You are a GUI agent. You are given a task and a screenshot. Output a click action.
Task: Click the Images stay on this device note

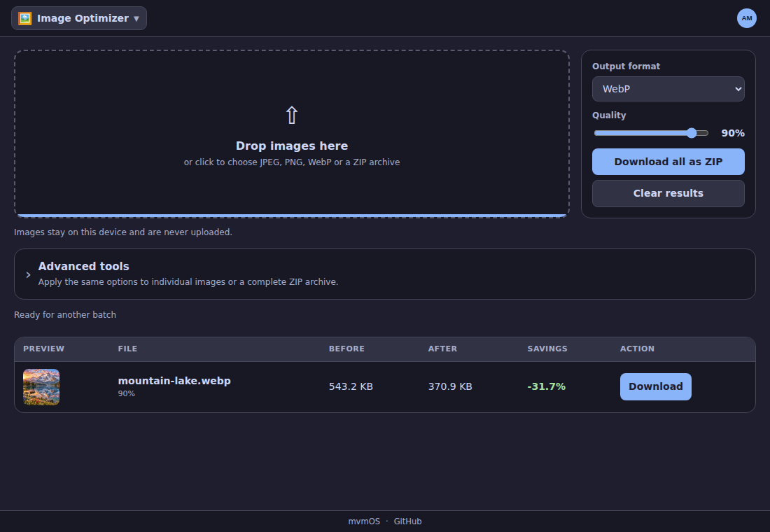pyautogui.click(x=122, y=232)
